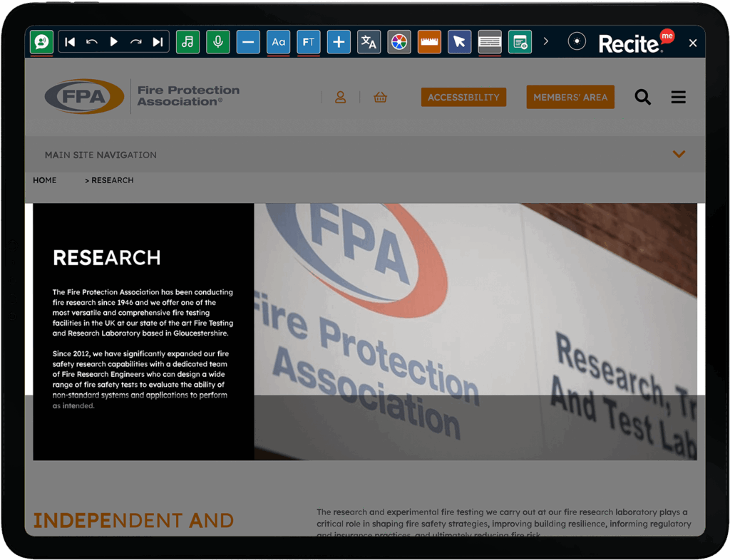730x560 pixels.
Task: Open the MEMBERS' AREA button
Action: [570, 97]
